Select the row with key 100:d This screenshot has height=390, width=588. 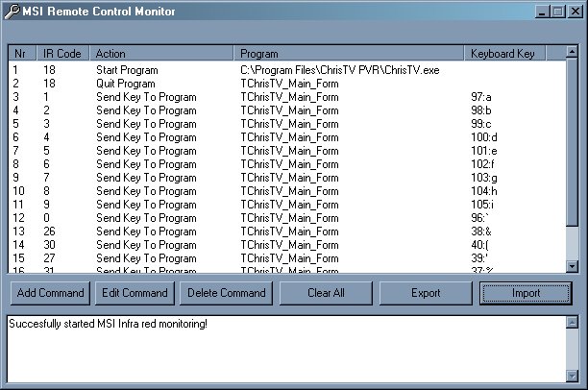[287, 137]
